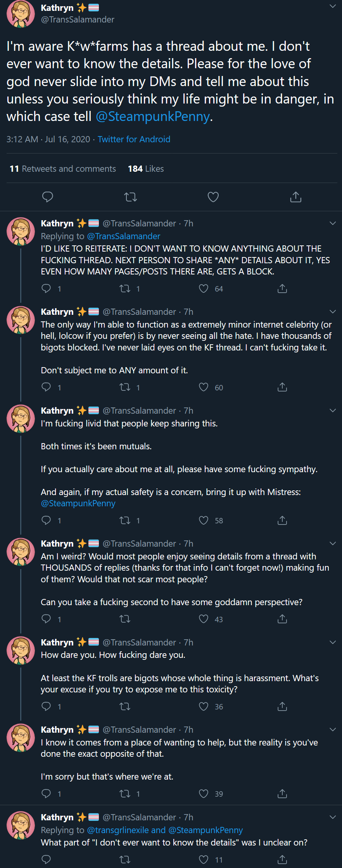Open chevron menu on "How dare you" tweet
Screen dimensions: 342x868
click(333, 642)
